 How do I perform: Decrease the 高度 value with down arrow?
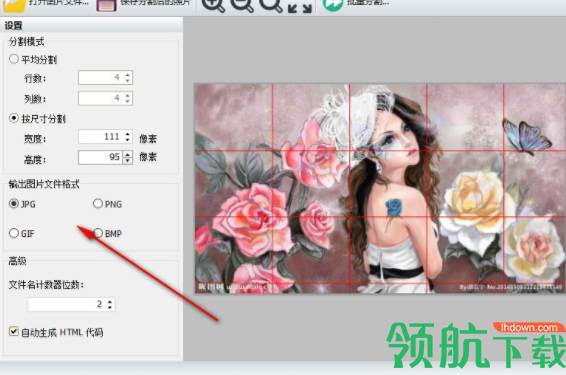[x=127, y=161]
